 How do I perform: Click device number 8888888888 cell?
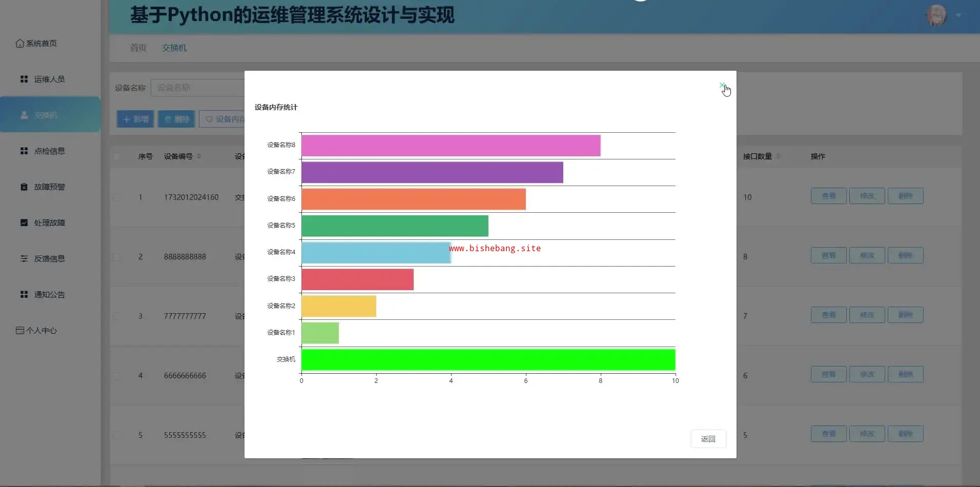click(x=185, y=257)
